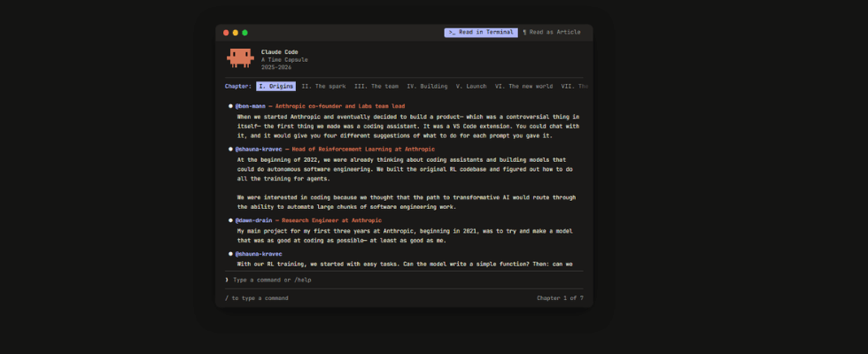Click the red close window dot
868x354 pixels.
[226, 33]
